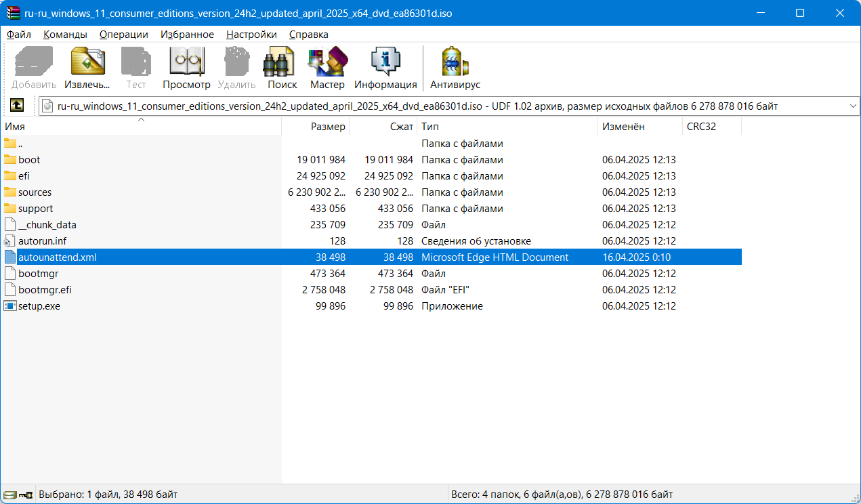Viewport: 861px width, 504px height.
Task: Click the autorun.inf file icon
Action: point(9,241)
